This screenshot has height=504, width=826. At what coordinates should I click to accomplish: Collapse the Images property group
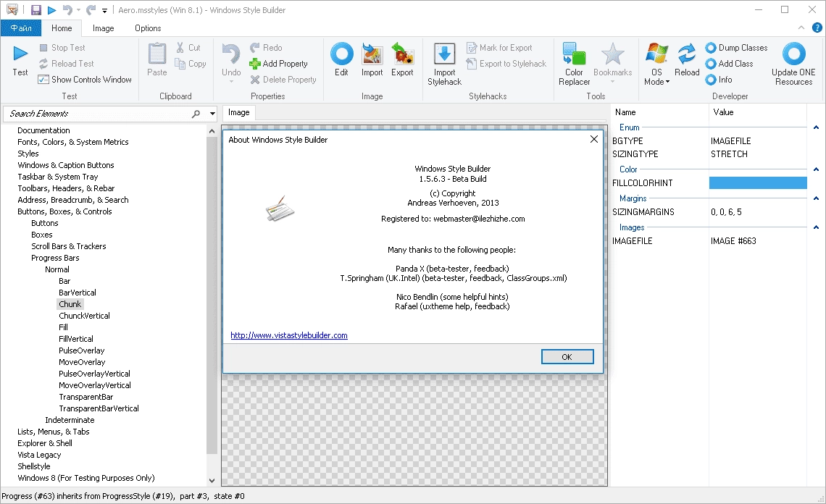[816, 227]
